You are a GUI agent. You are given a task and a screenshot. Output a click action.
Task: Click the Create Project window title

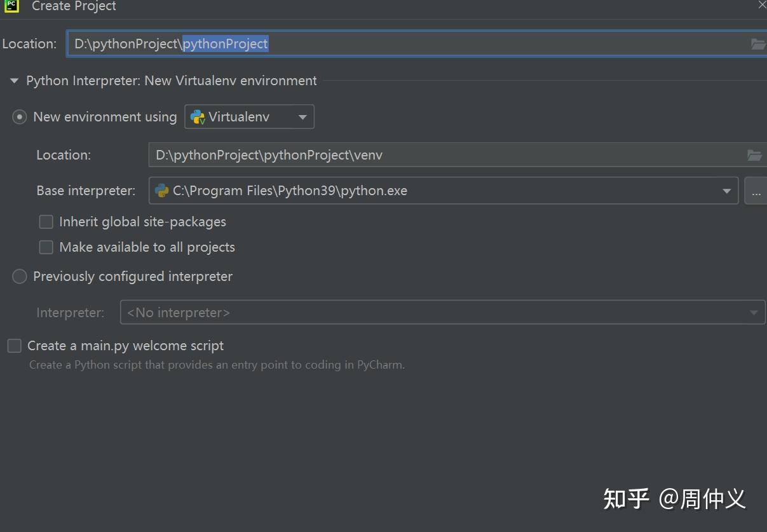[x=74, y=6]
